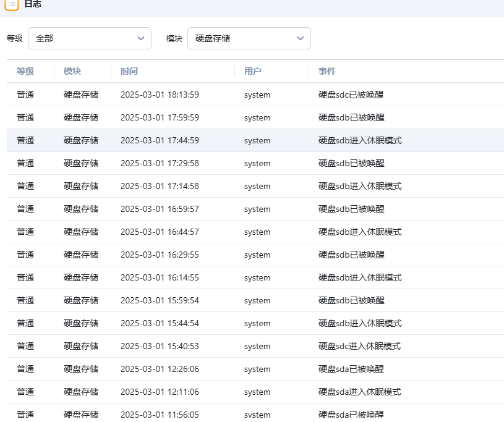The image size is (504, 422).
Task: Select the event 硬盘sda进入休眠模式
Action: (359, 392)
